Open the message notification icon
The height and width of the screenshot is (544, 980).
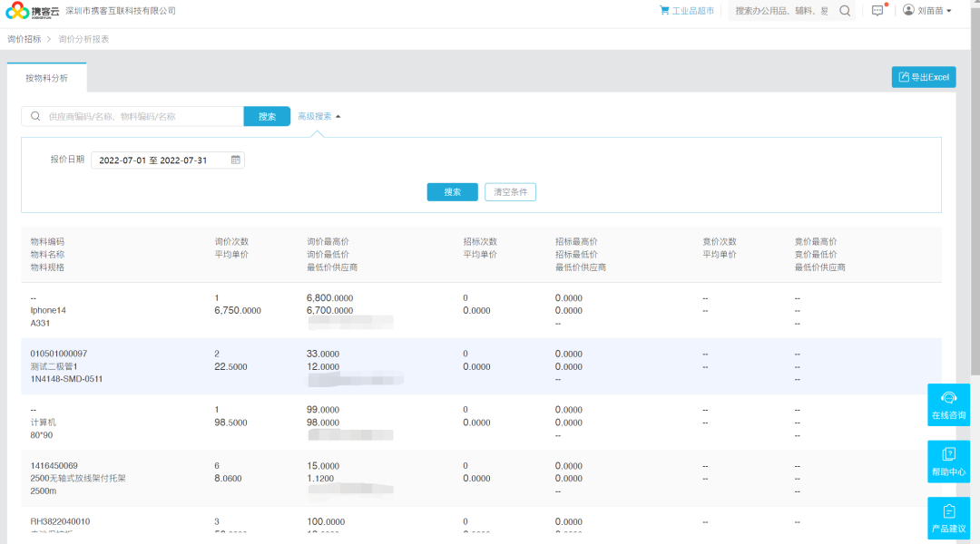click(x=877, y=11)
